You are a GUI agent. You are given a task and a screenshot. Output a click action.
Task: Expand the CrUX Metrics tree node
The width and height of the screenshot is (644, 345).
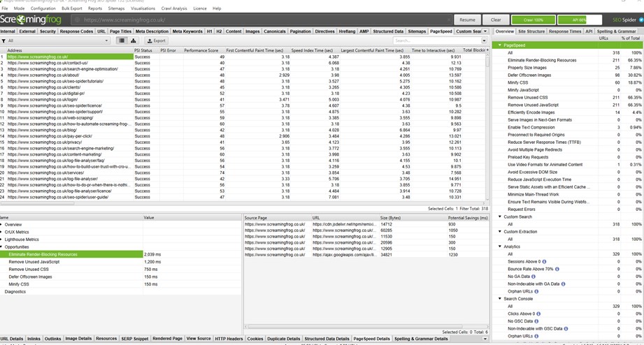tap(2, 232)
